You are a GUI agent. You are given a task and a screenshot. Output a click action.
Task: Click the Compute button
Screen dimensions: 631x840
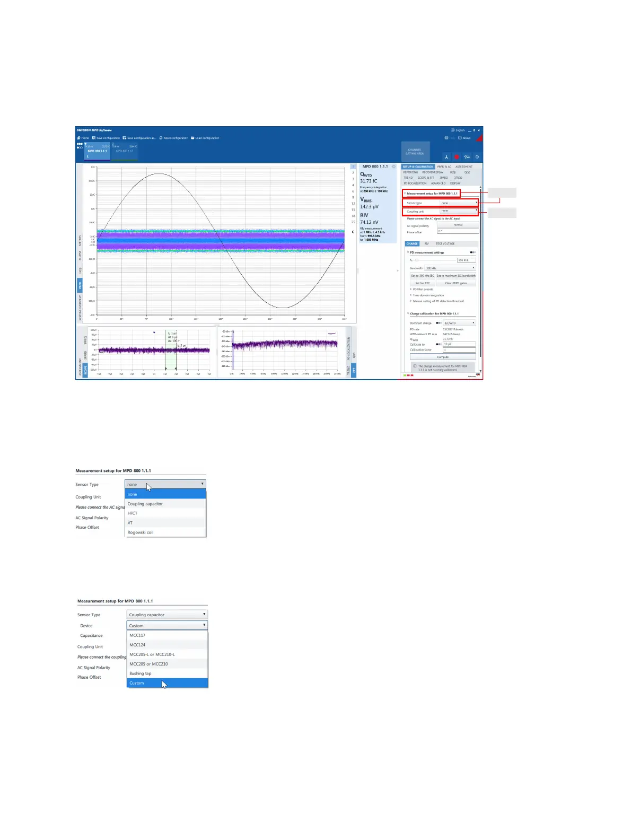(443, 357)
